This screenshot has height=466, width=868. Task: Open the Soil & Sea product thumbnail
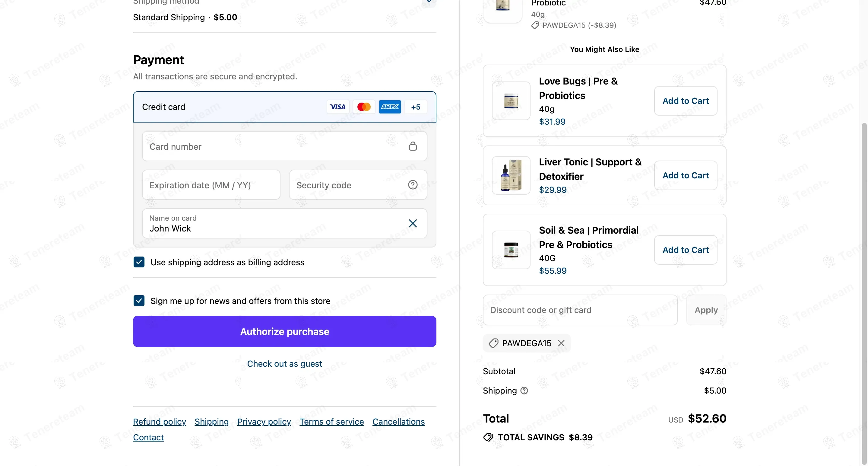(x=511, y=250)
